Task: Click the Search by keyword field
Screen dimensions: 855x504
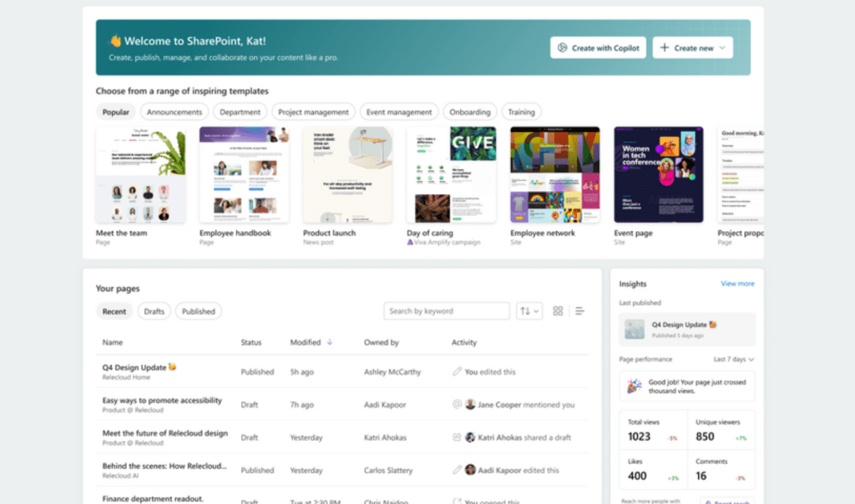Action: coord(447,311)
